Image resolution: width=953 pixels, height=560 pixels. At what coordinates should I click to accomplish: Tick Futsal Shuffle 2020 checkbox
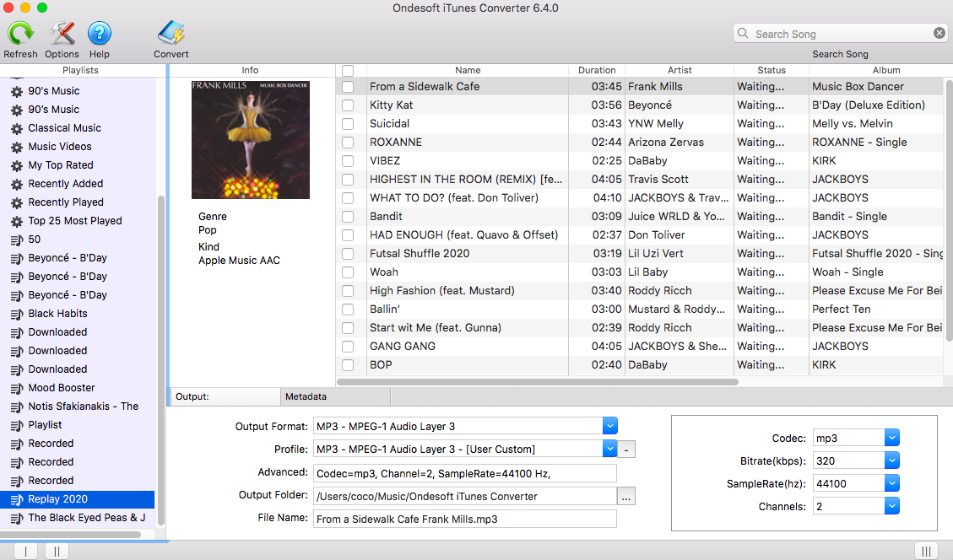[x=348, y=253]
